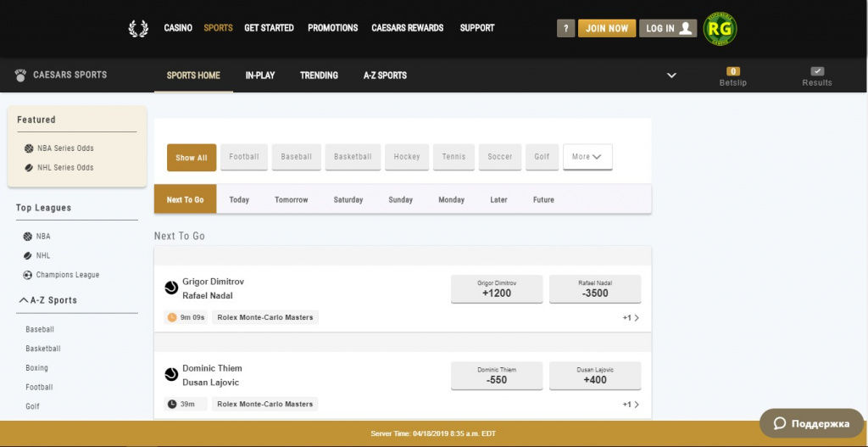Expand +1 more markets for Dimitrov vs Nadal

click(631, 318)
